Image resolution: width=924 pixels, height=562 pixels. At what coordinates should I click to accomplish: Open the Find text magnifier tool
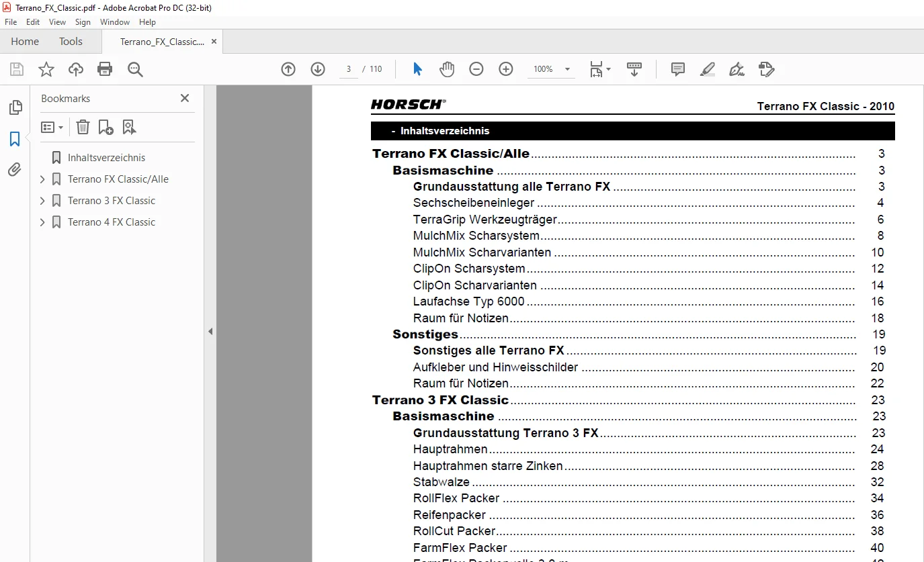pos(135,69)
